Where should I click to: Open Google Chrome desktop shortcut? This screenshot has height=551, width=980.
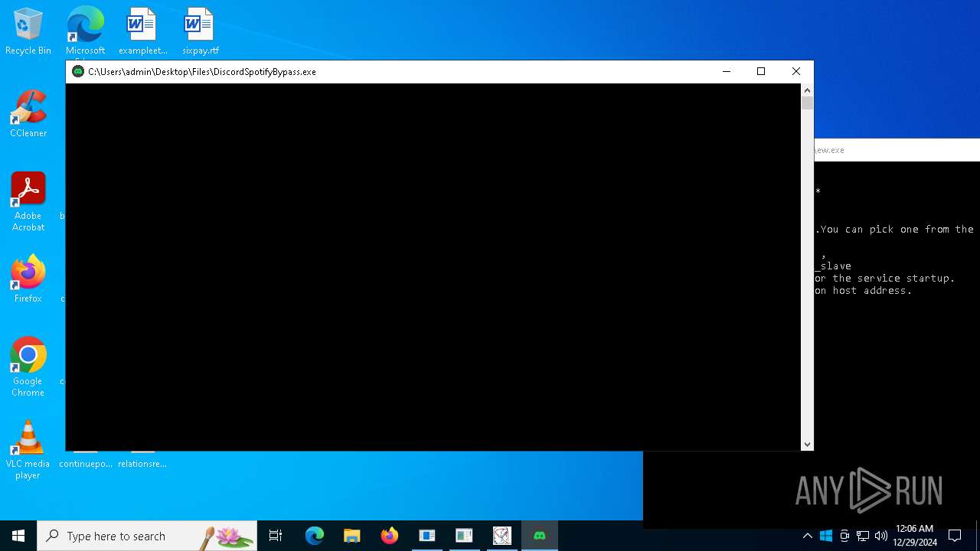coord(28,367)
